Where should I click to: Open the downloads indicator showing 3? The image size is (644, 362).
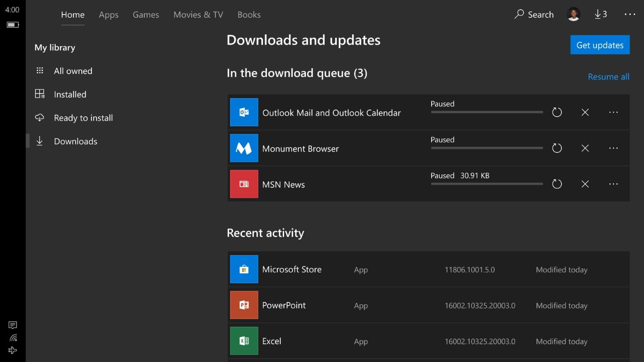pos(601,14)
